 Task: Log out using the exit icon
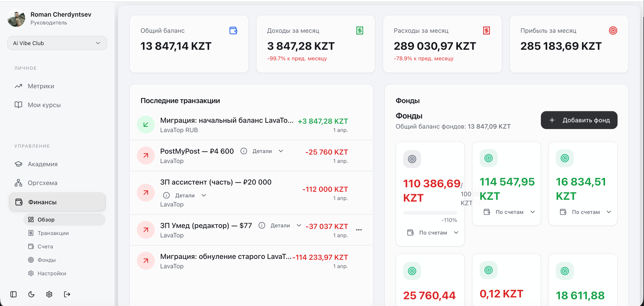click(x=67, y=294)
